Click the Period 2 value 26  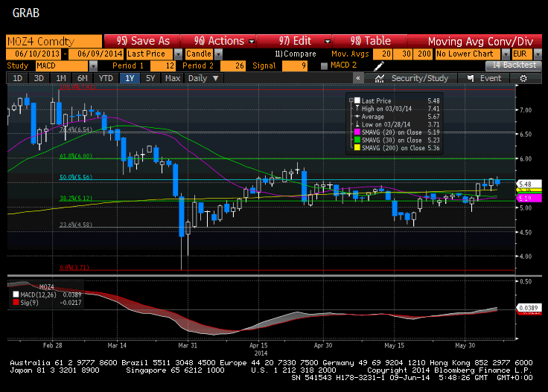(233, 66)
